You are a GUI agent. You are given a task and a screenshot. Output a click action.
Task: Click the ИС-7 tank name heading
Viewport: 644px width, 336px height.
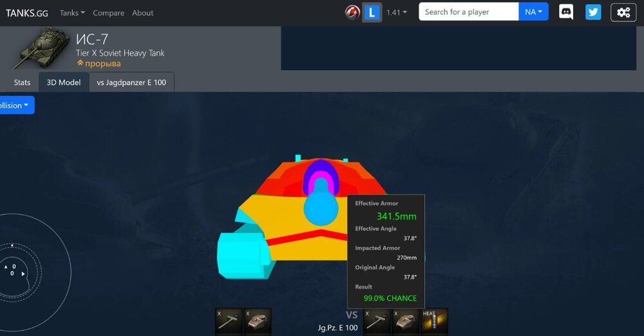[x=92, y=39]
